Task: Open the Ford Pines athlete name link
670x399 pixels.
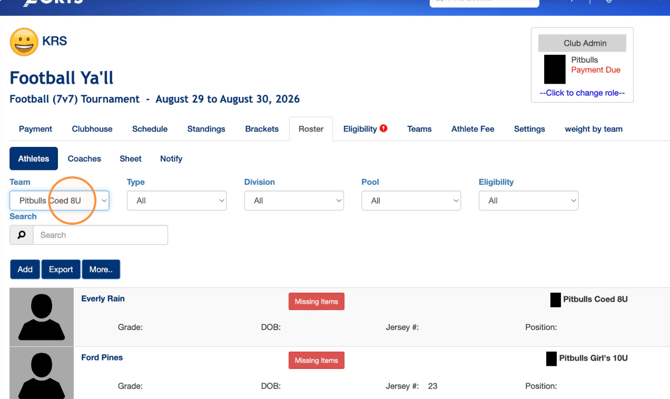Action: point(102,358)
